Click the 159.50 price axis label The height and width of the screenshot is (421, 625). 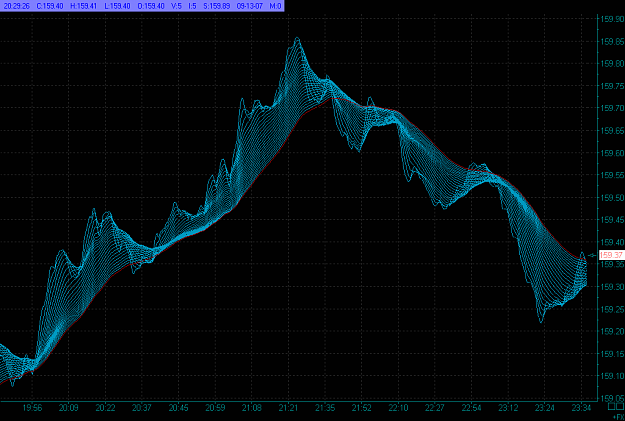click(612, 198)
